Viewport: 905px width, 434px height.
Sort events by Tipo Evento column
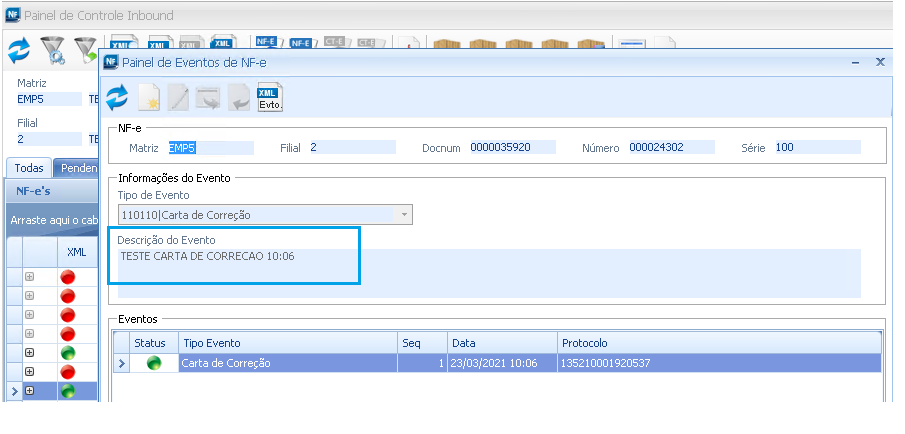(x=288, y=343)
